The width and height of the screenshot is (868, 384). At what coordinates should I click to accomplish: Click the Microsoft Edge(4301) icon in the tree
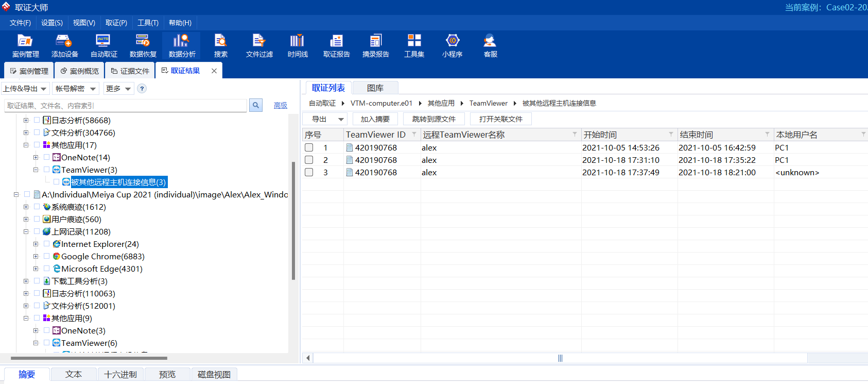click(x=57, y=269)
